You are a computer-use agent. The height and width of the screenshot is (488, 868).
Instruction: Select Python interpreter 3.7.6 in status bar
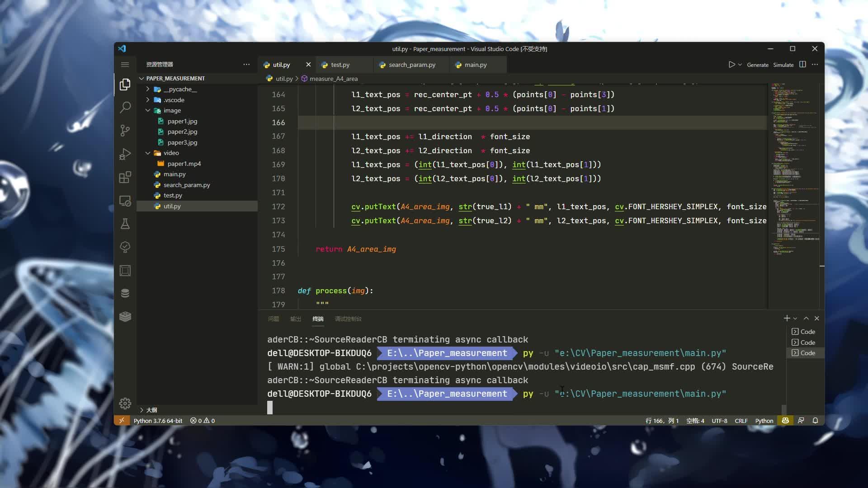(x=157, y=420)
